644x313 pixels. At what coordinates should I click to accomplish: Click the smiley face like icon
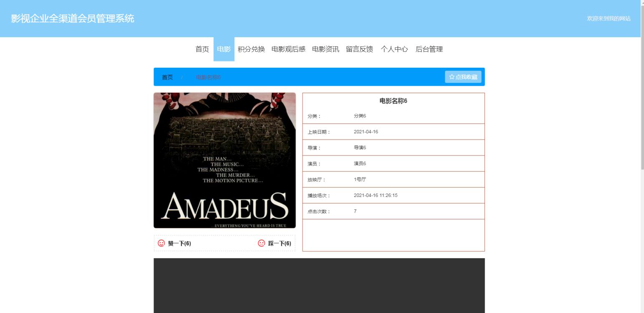[161, 243]
